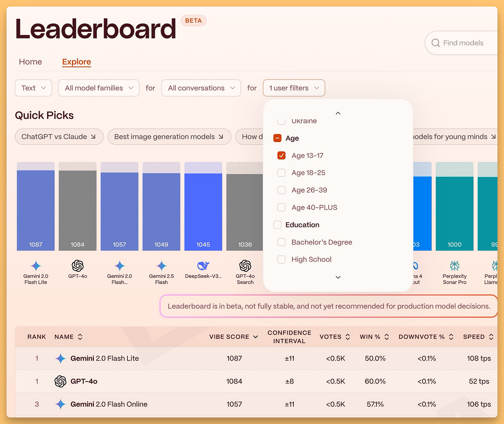The height and width of the screenshot is (424, 504).
Task: Check the Age 26–39 checkbox
Action: [x=281, y=190]
